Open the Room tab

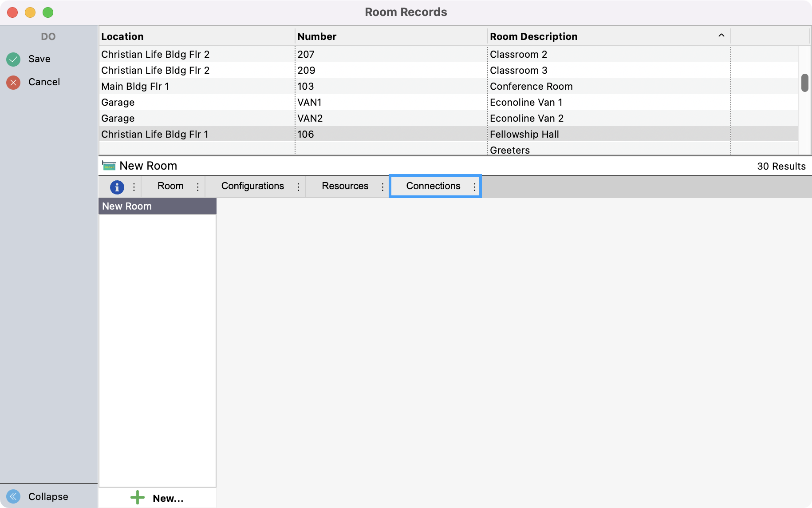(170, 186)
